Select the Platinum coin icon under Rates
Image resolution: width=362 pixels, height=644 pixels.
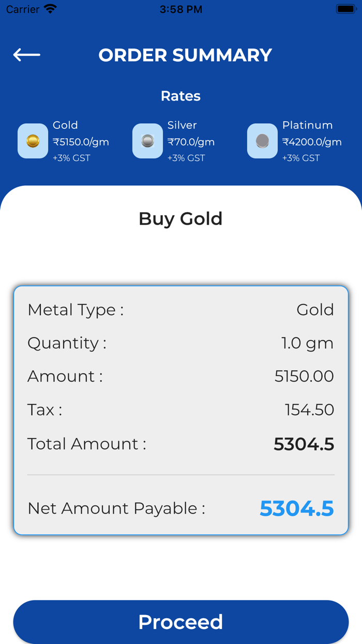pyautogui.click(x=262, y=141)
